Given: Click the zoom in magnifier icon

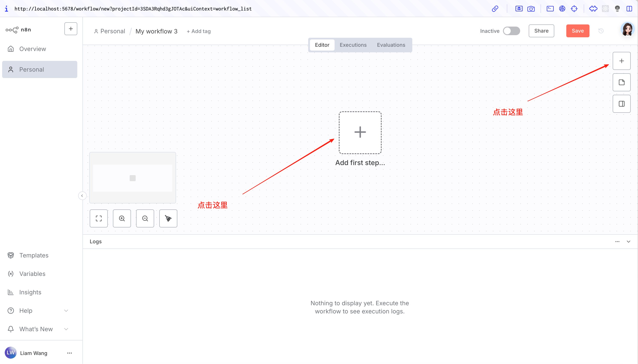Looking at the screenshot, I should click(122, 218).
